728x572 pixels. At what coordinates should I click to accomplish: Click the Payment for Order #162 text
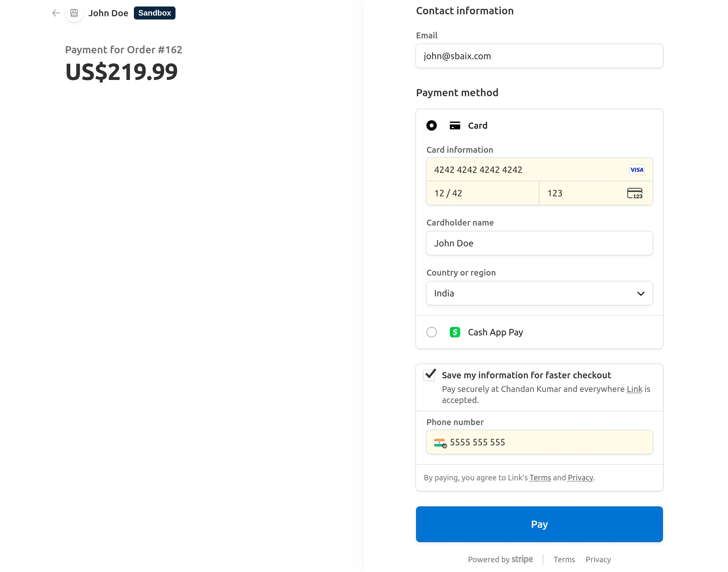[x=123, y=50]
